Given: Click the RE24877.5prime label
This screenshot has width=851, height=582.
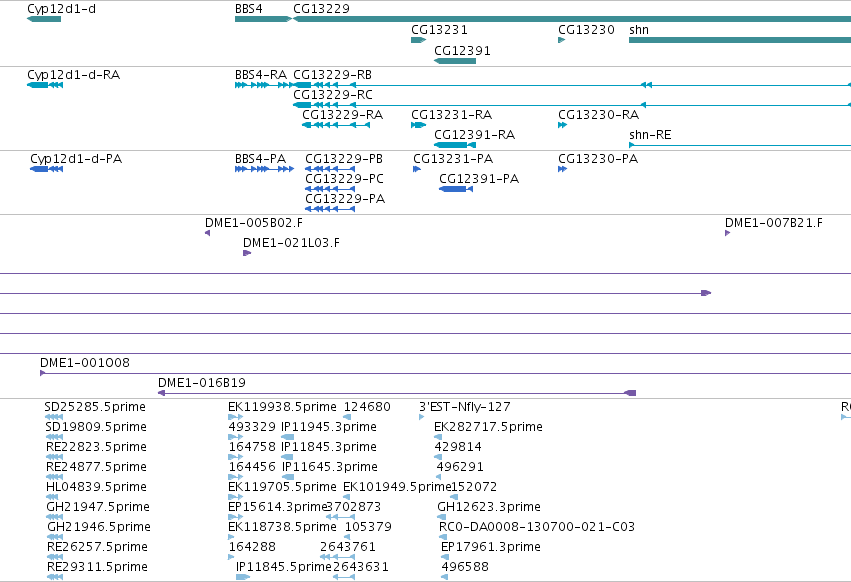Looking at the screenshot, I should tap(96, 467).
